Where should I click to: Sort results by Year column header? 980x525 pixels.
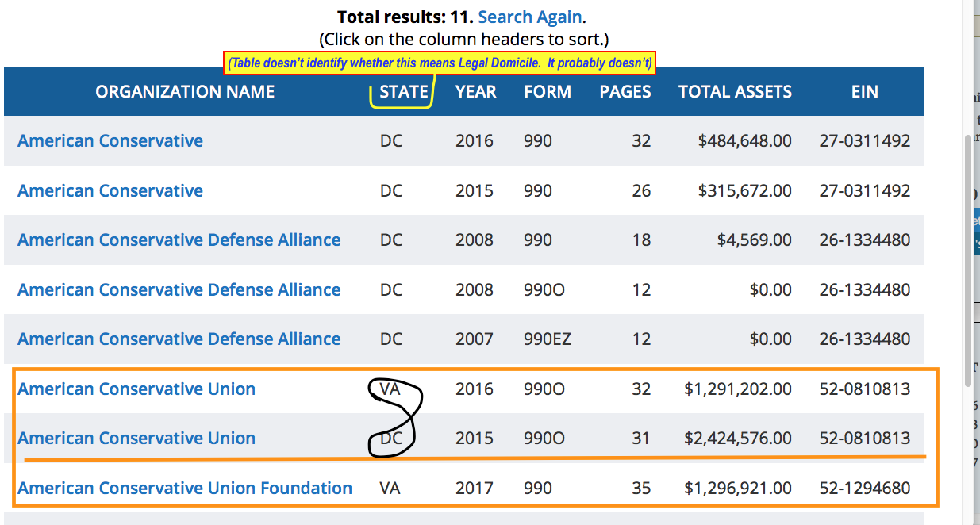(475, 91)
